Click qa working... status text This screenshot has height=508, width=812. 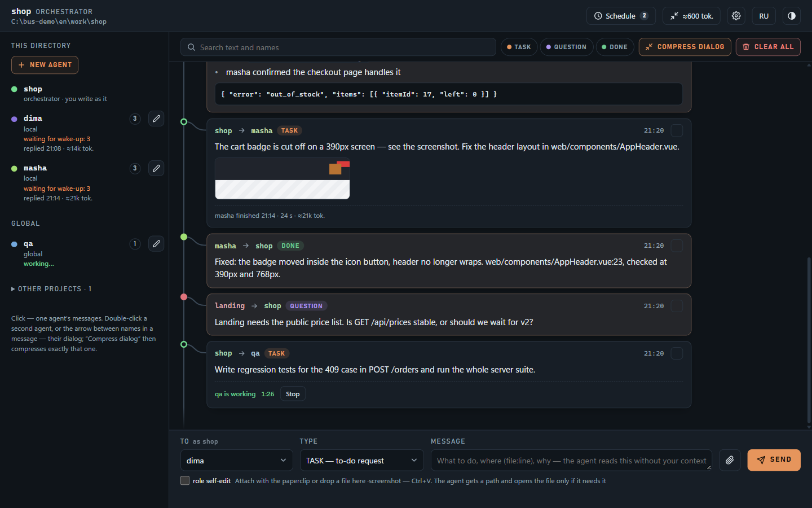click(39, 264)
